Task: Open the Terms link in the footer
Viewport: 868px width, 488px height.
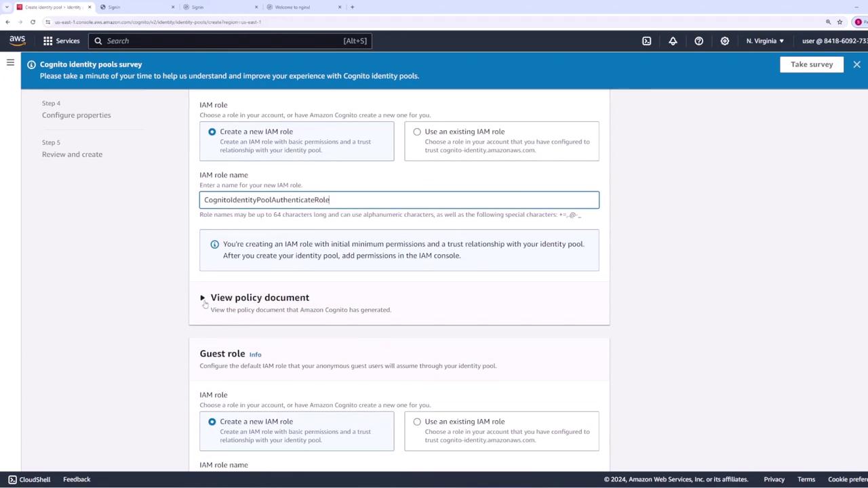Action: [x=806, y=479]
